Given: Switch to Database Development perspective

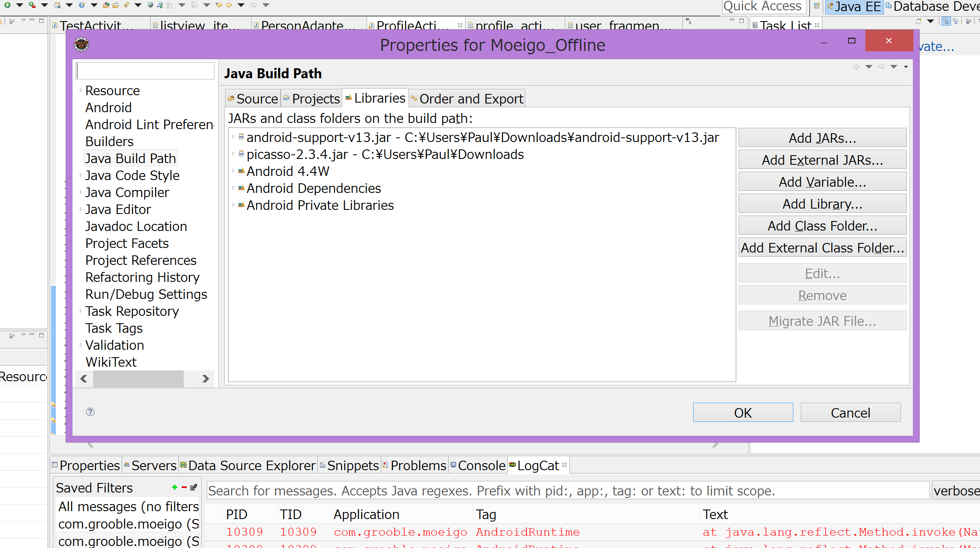Looking at the screenshot, I should tap(932, 7).
